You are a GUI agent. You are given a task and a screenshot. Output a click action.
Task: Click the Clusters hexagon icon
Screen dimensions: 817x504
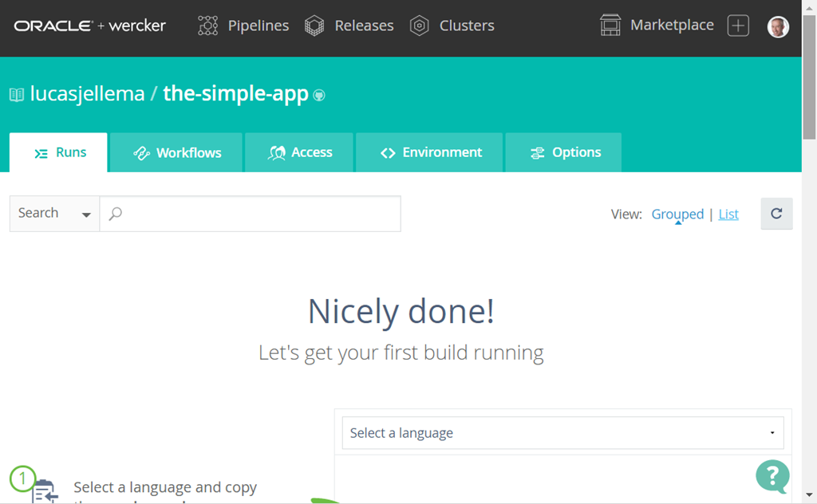[420, 26]
